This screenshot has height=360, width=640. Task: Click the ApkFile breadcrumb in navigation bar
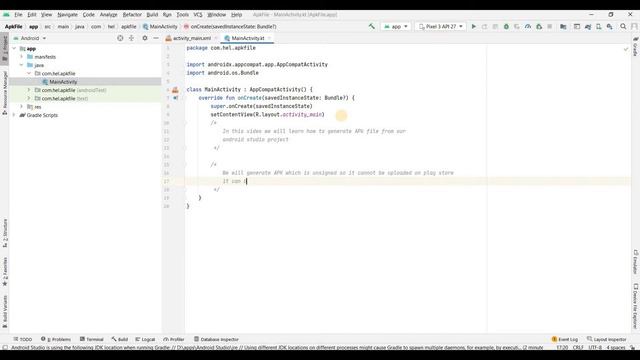point(13,27)
